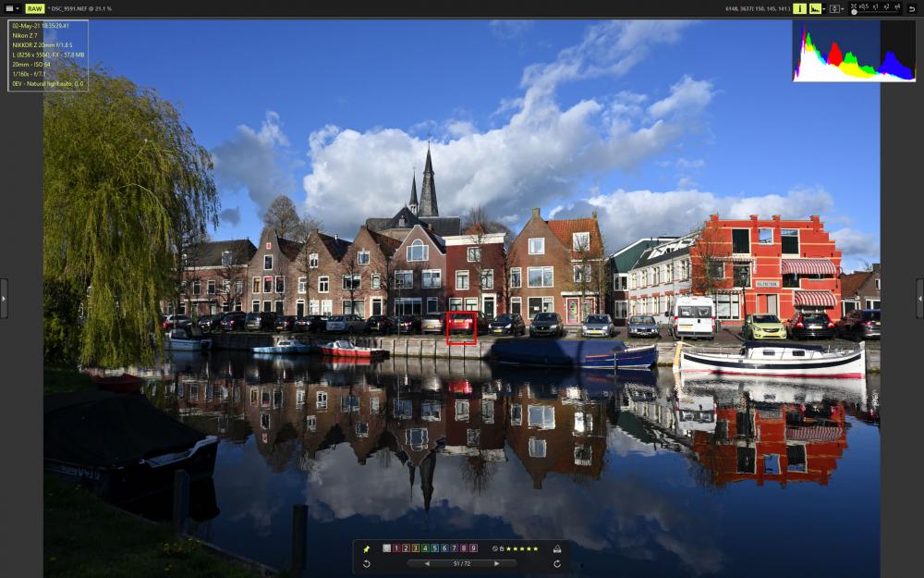Image resolution: width=924 pixels, height=578 pixels.
Task: Go to the next image arrow
Action: pos(497,564)
